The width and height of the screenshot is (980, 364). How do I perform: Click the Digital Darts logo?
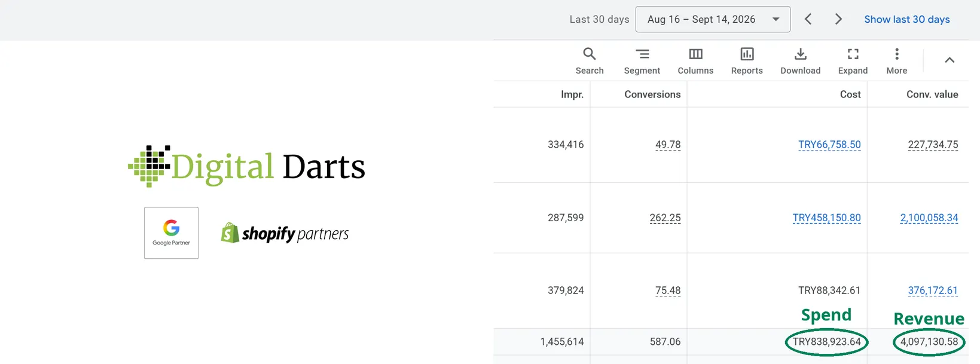pyautogui.click(x=246, y=166)
